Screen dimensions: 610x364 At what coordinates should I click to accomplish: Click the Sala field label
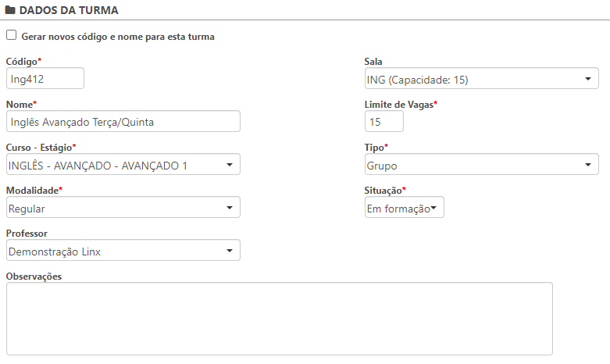[373, 61]
